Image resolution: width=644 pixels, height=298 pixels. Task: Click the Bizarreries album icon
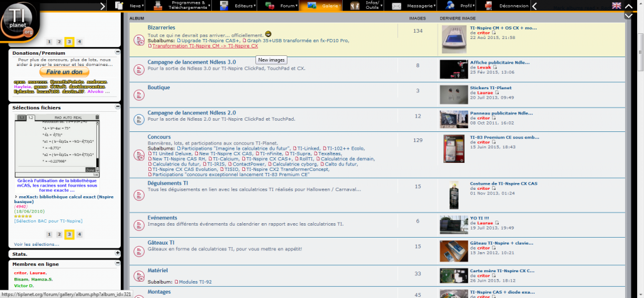coord(138,40)
